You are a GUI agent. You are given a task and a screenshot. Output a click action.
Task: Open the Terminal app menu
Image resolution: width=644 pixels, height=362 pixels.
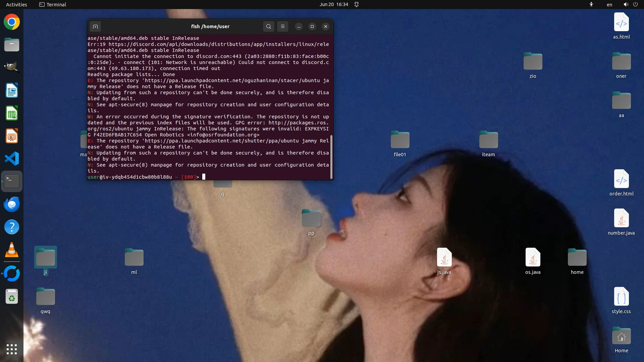(x=53, y=4)
